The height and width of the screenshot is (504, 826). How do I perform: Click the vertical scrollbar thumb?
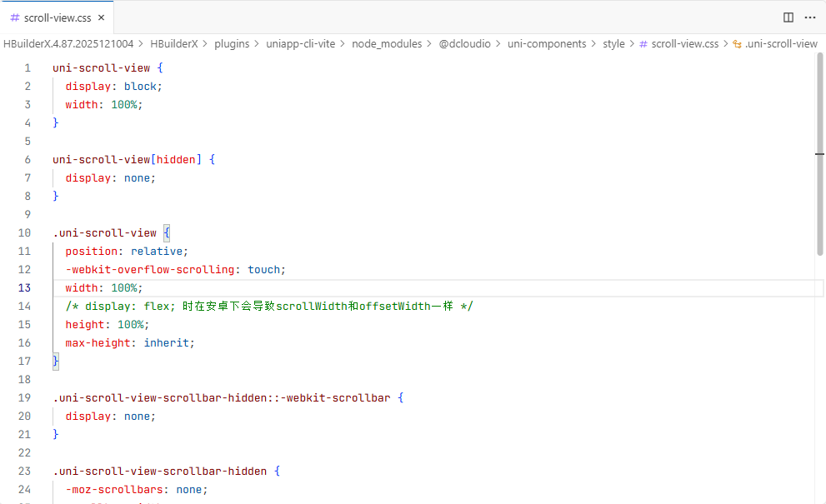[x=819, y=154]
